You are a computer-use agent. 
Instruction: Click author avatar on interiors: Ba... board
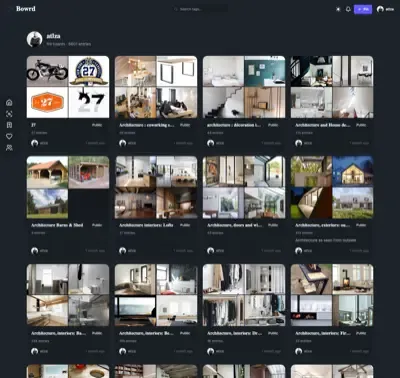[x=34, y=351]
